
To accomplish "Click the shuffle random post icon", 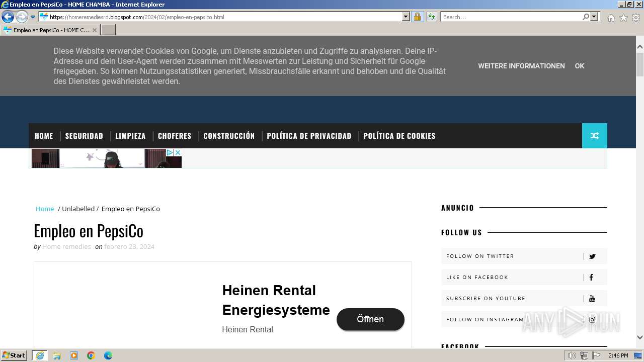I will 595,136.
